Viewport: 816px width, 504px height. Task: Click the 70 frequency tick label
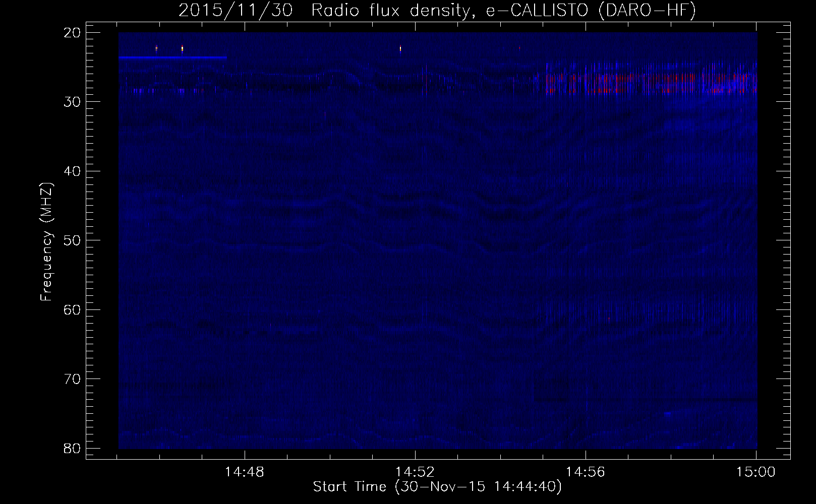click(73, 379)
